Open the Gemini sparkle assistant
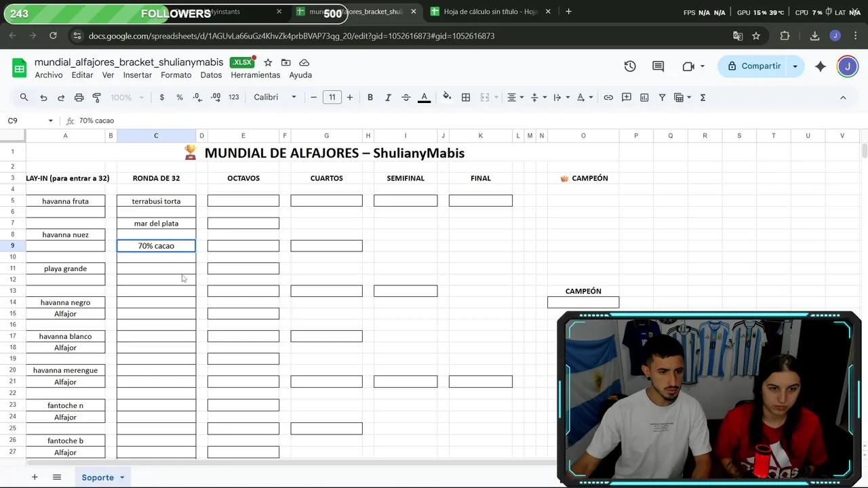868x488 pixels. 821,66
